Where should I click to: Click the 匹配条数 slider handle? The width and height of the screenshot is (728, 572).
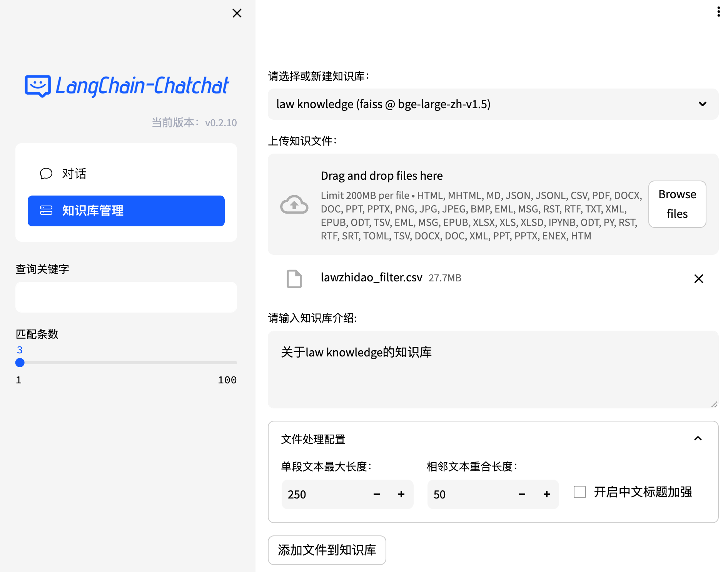click(x=20, y=363)
